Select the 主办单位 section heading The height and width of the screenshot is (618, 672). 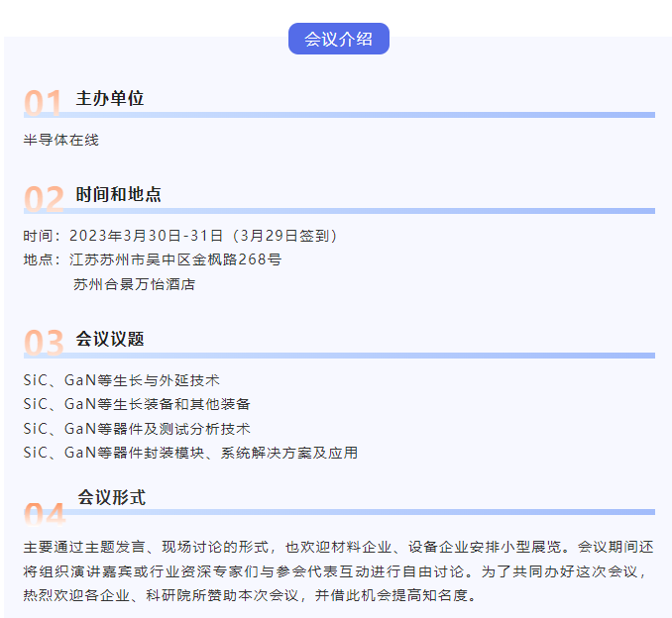110,99
